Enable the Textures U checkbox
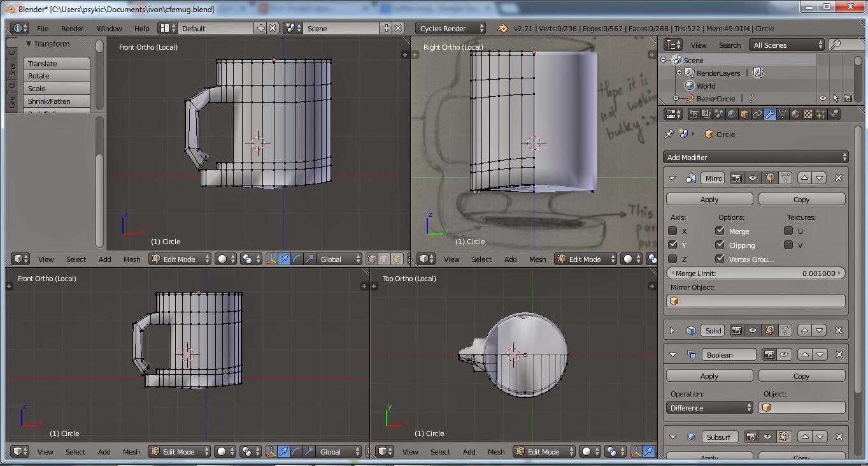Screen dimensions: 868x466 pyautogui.click(x=788, y=231)
